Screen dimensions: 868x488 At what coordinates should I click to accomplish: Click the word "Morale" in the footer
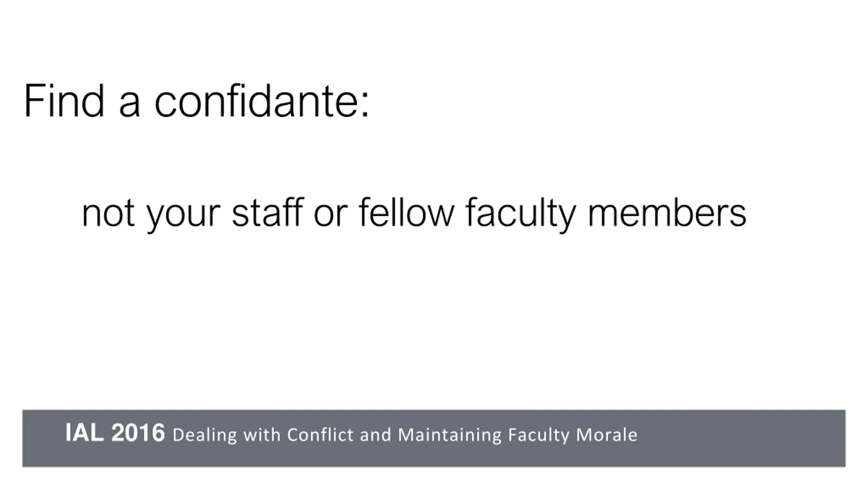pos(607,434)
